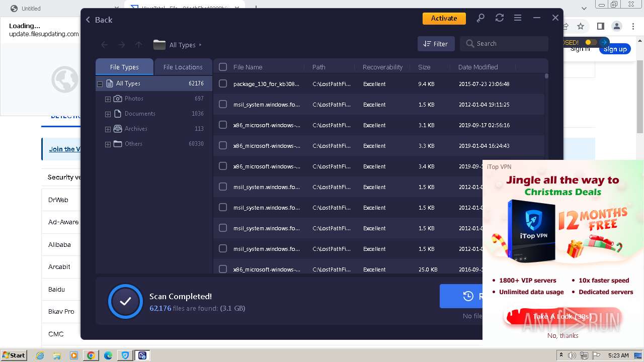Select Archives in the file types tree
The image size is (644, 362).
(136, 129)
